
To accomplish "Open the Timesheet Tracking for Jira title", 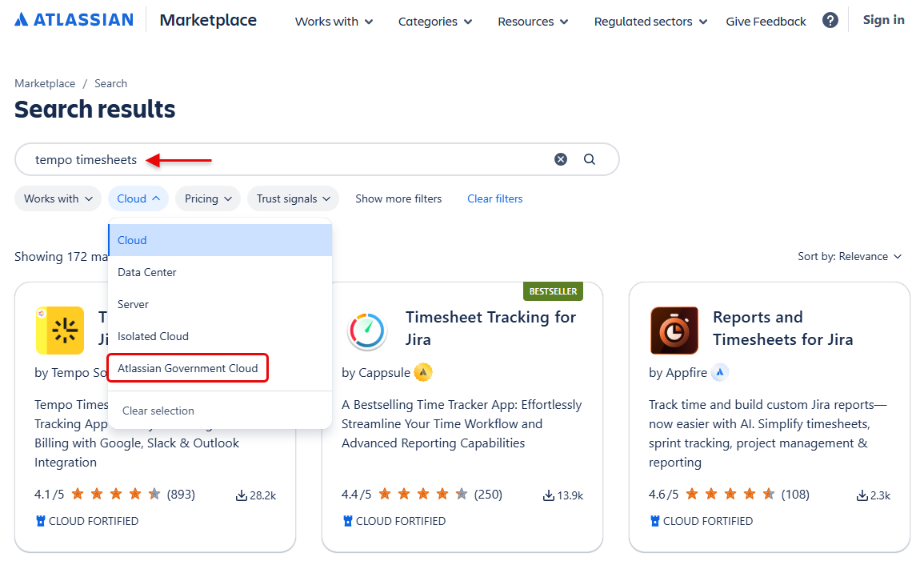I will point(491,328).
